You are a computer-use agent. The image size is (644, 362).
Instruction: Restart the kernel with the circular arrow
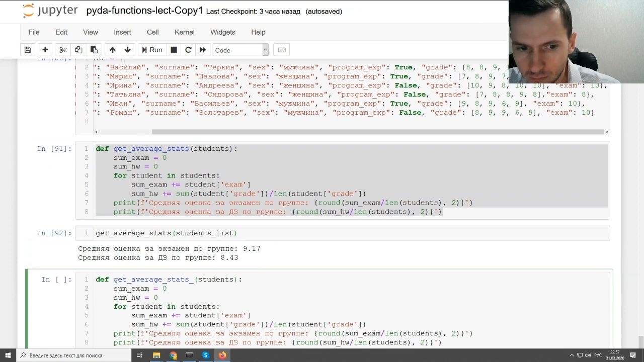188,50
